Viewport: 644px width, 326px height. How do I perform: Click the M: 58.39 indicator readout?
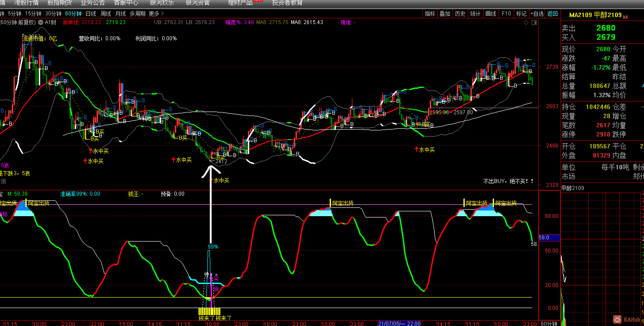(18, 194)
